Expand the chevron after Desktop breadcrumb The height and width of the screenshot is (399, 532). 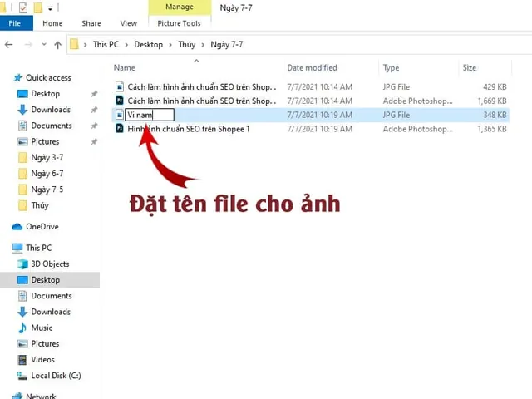click(x=170, y=45)
